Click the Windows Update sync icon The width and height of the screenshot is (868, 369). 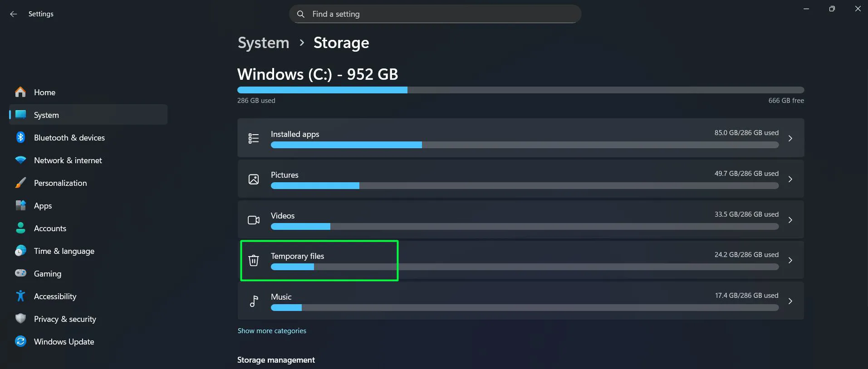point(20,341)
